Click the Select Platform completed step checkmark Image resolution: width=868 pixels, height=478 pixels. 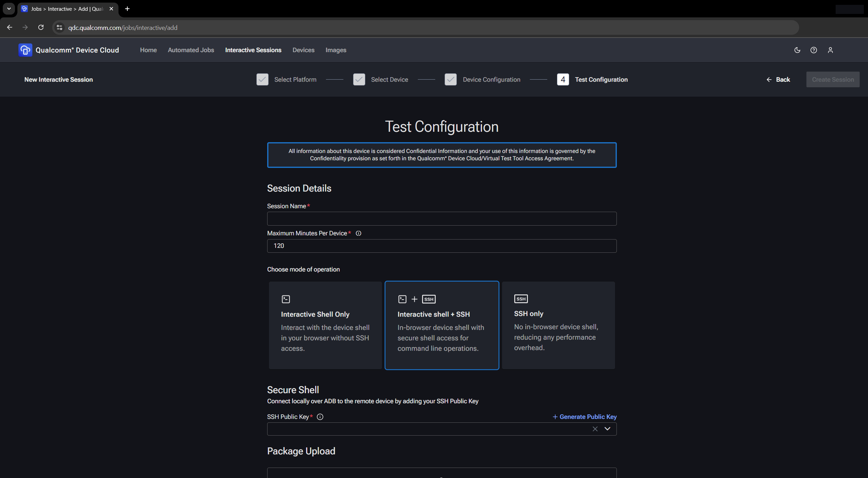(262, 80)
